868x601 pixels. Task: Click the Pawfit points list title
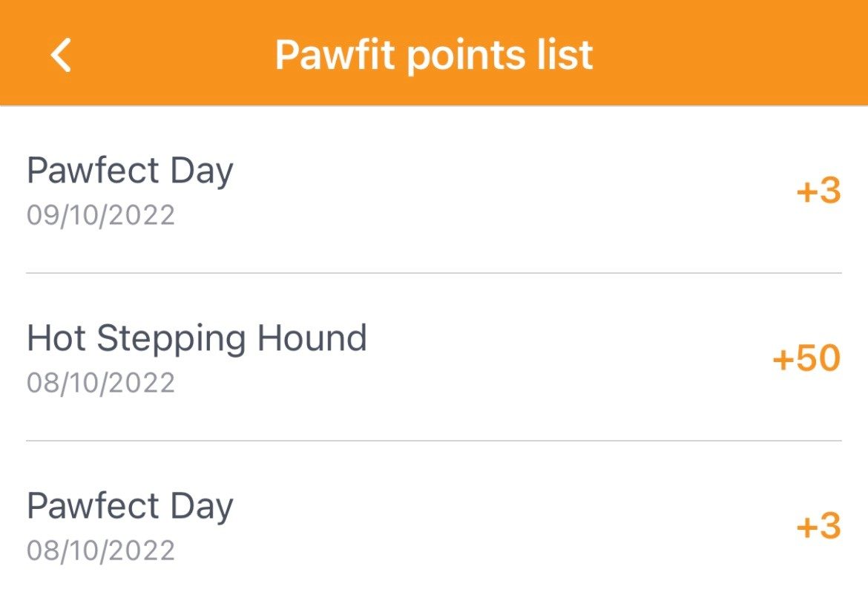[434, 54]
